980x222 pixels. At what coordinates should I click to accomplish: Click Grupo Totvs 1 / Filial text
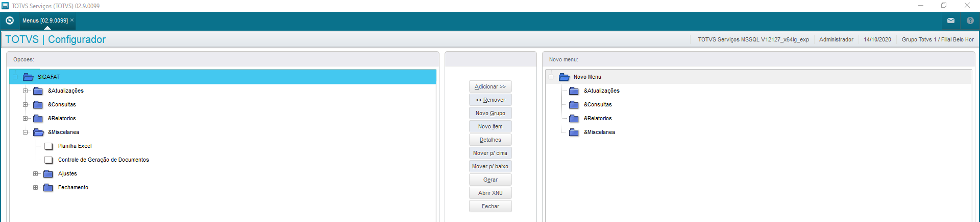tap(938, 39)
